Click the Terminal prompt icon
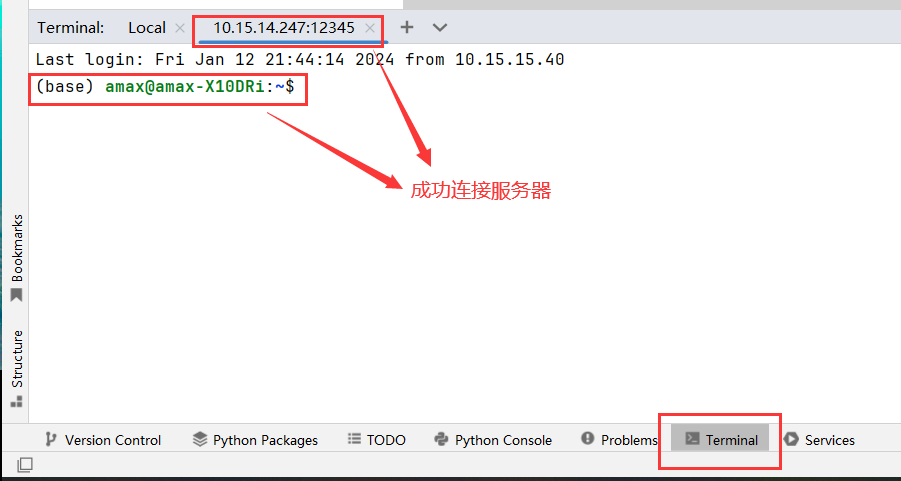The width and height of the screenshot is (901, 481). [692, 439]
